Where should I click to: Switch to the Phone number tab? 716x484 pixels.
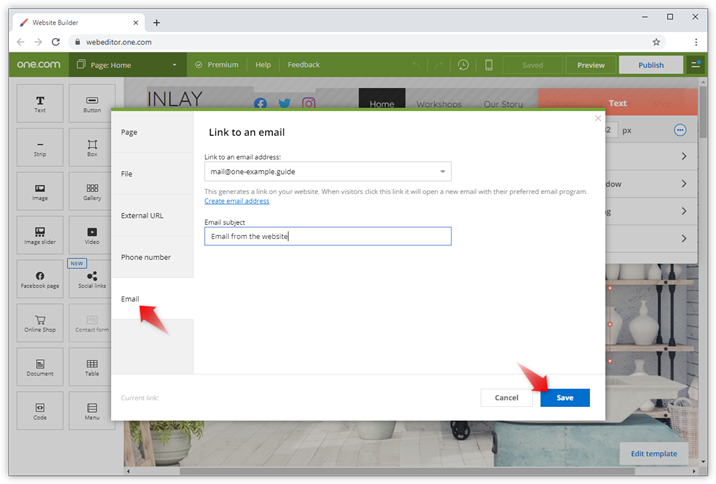pyautogui.click(x=146, y=257)
